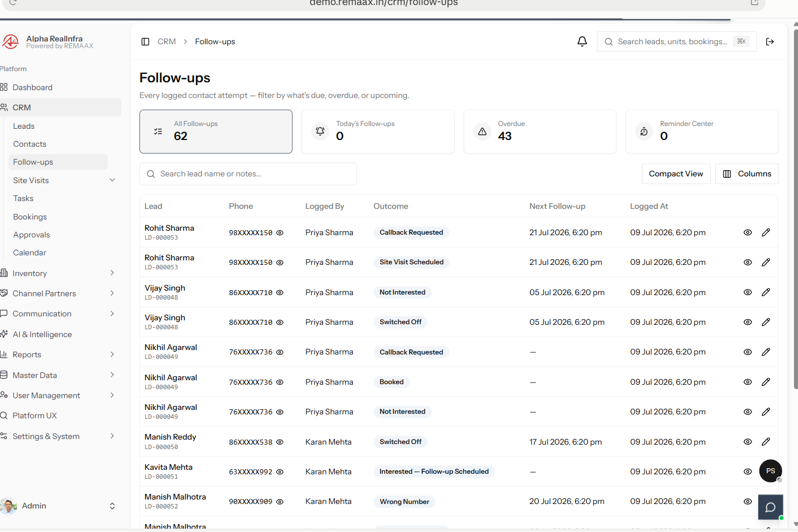The image size is (798, 532).
Task: Click the PS avatar bubble
Action: point(771,471)
